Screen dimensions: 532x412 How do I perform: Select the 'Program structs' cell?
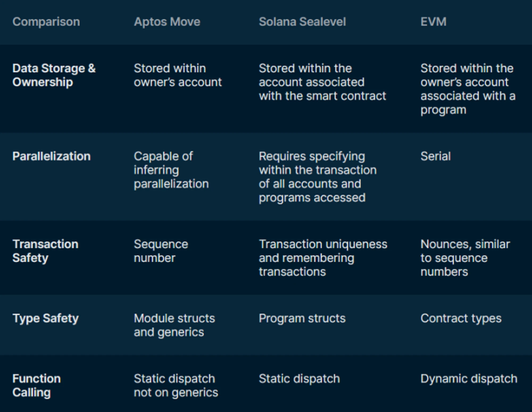[x=302, y=318]
